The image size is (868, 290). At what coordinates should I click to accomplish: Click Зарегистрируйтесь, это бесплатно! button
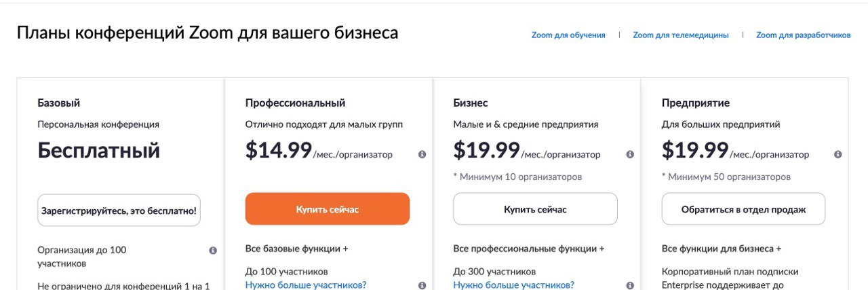point(119,210)
